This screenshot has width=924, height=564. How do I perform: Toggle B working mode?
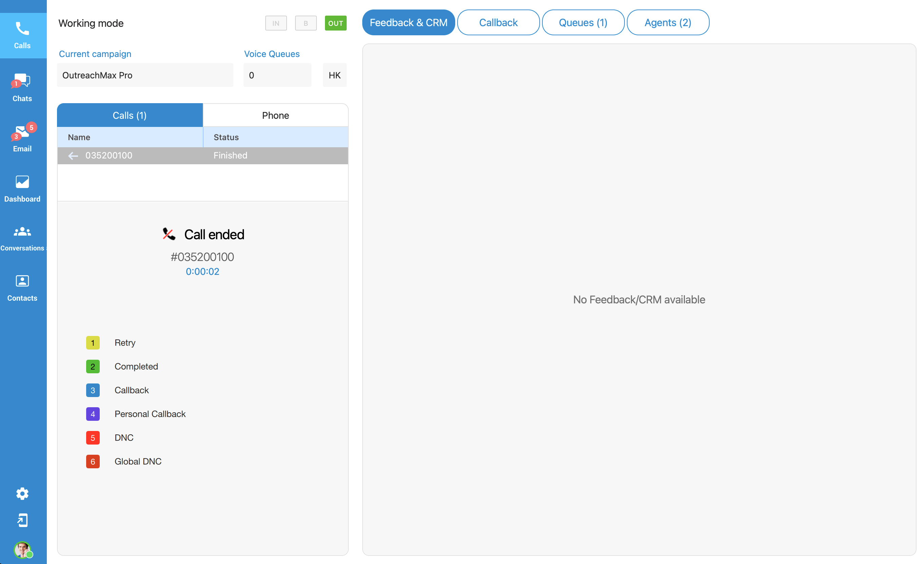point(306,23)
